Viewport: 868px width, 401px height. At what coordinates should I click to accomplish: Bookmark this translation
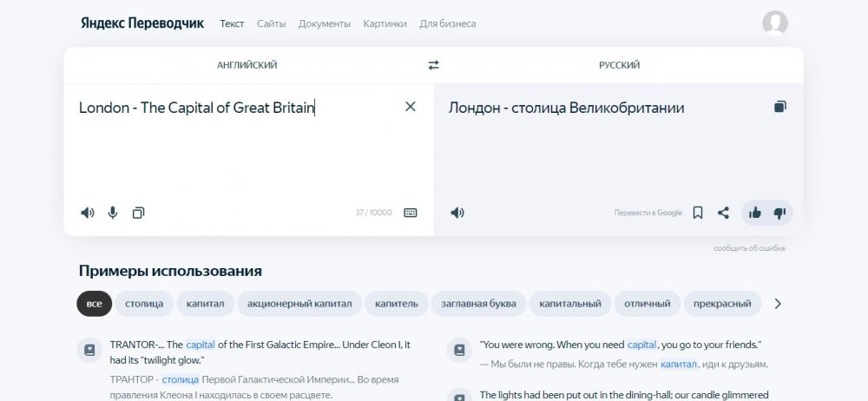[697, 213]
